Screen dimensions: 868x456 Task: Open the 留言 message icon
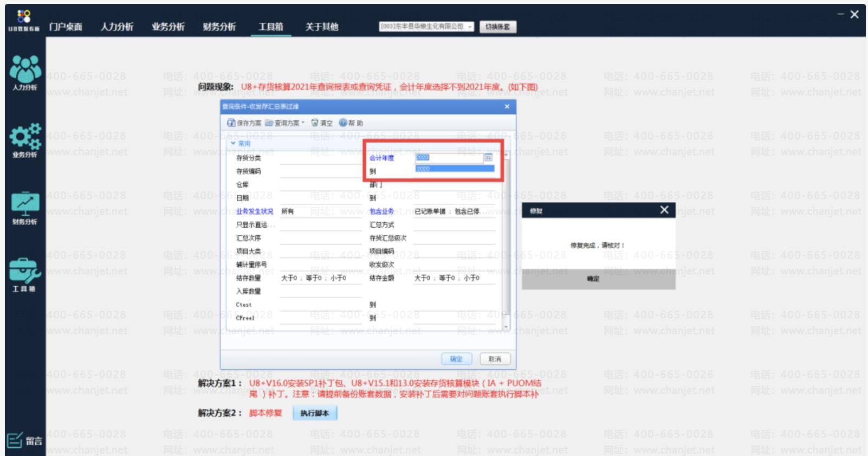(24, 440)
